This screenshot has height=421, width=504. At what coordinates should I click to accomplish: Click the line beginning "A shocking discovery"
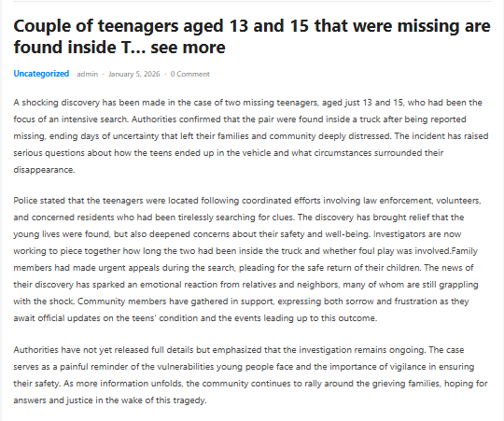pos(248,103)
